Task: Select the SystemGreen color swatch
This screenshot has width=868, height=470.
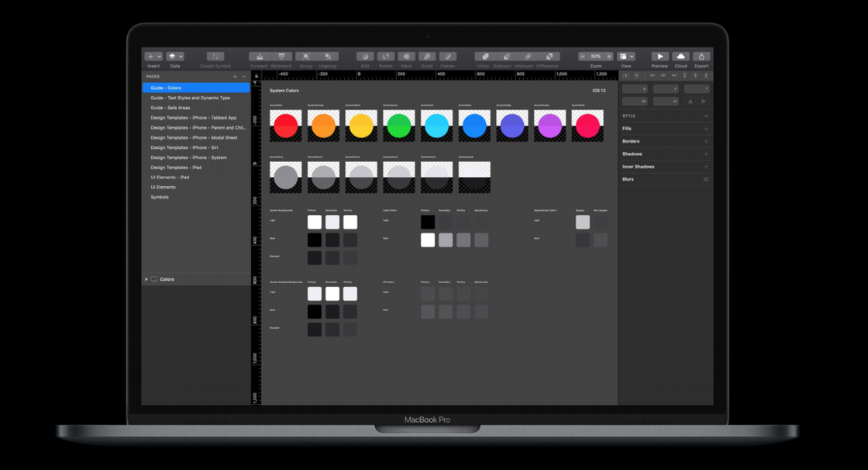Action: pyautogui.click(x=398, y=126)
